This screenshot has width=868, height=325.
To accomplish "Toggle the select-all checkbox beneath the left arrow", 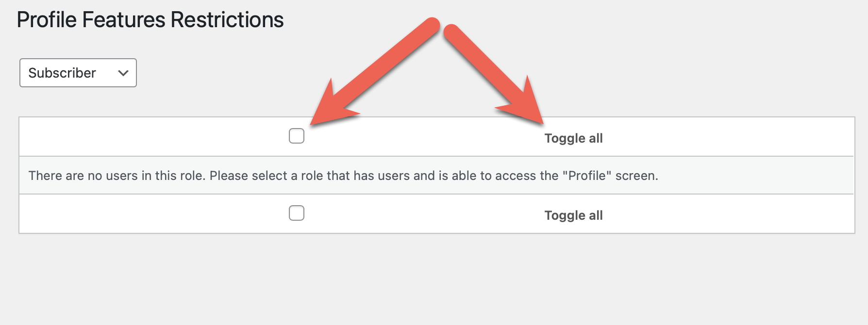I will coord(296,136).
